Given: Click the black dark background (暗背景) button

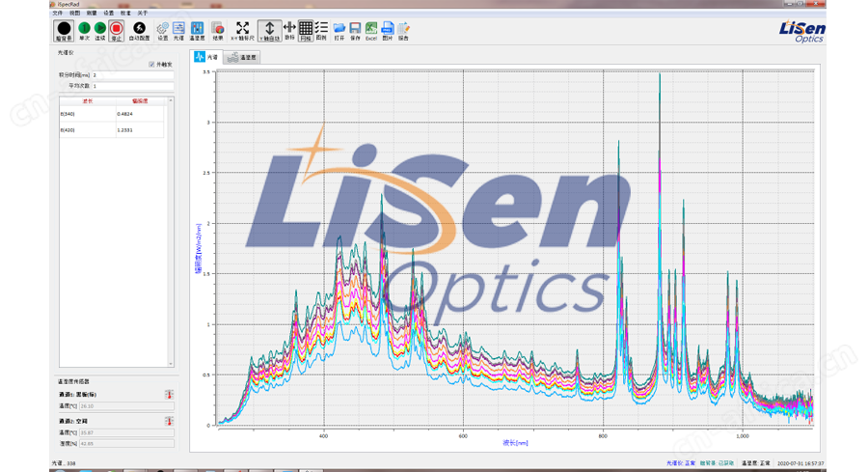Looking at the screenshot, I should click(64, 31).
